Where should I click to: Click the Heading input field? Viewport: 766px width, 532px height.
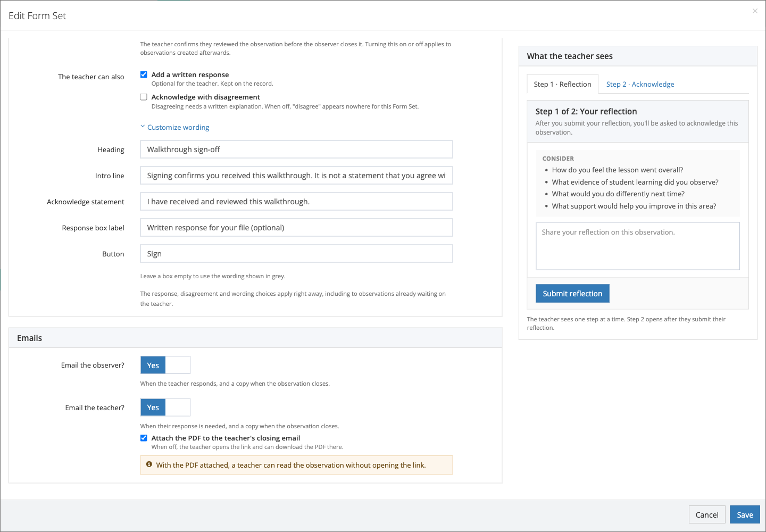pos(296,149)
